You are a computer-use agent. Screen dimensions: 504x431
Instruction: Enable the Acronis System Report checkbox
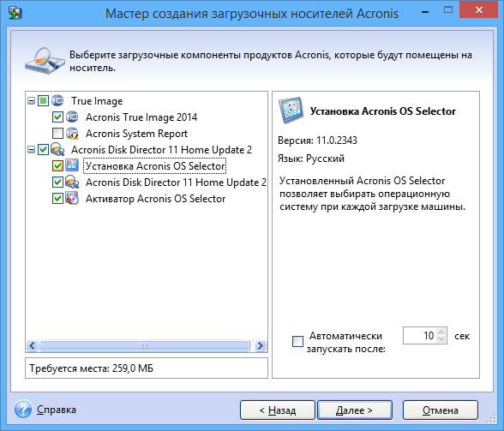57,133
